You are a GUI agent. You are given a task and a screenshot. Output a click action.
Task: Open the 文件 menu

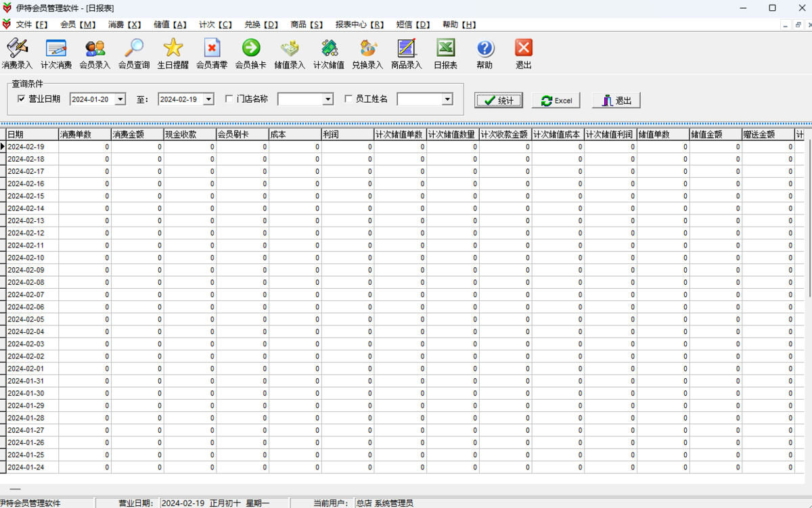(x=32, y=24)
